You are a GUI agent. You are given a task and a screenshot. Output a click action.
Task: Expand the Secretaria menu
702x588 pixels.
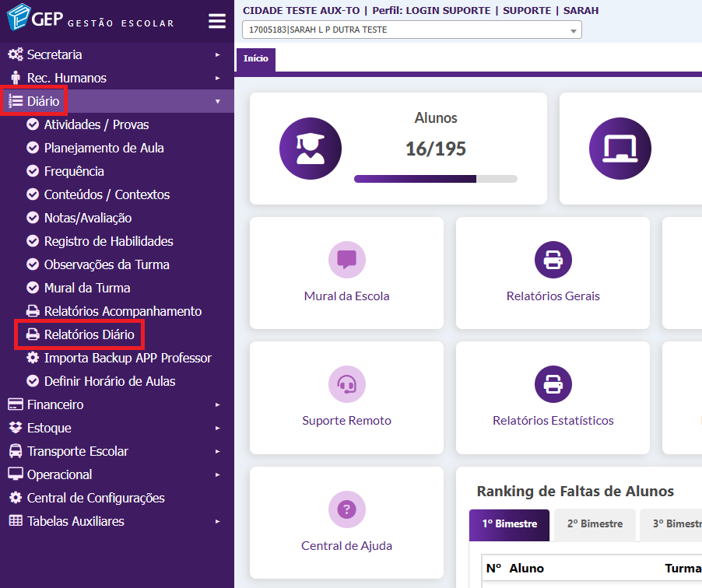tap(54, 54)
